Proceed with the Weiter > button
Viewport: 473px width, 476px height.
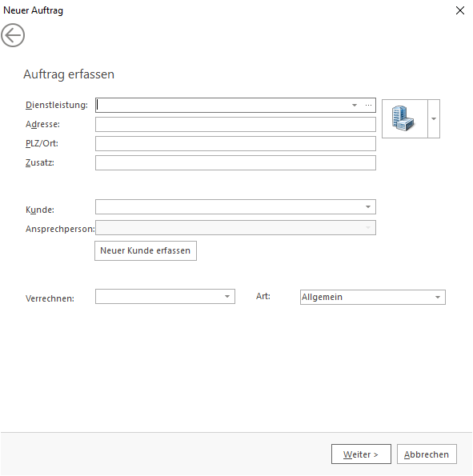coord(361,454)
